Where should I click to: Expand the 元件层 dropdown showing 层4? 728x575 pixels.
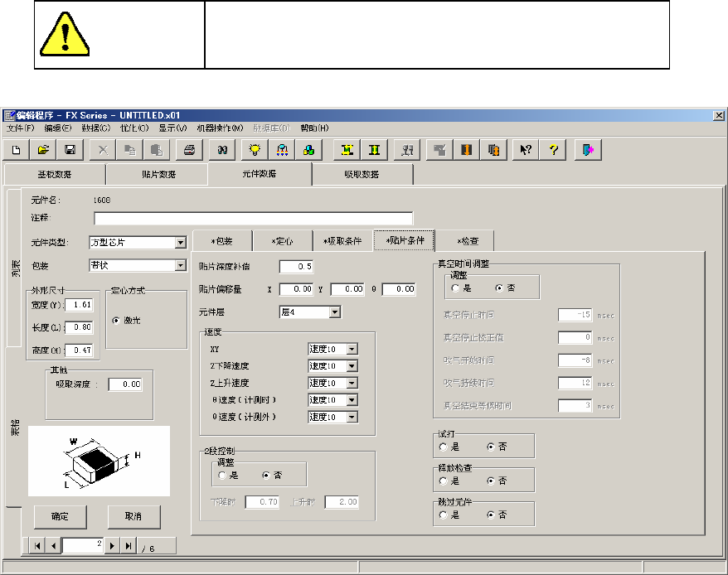pyautogui.click(x=335, y=312)
